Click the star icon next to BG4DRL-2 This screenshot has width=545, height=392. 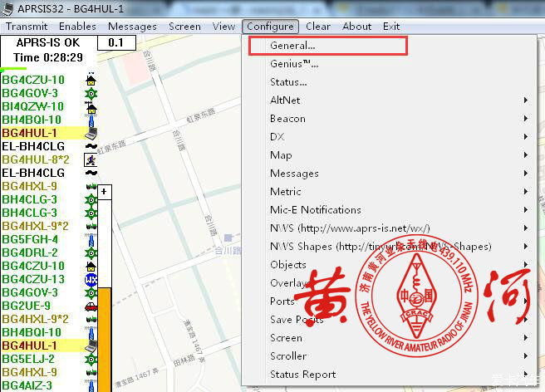pyautogui.click(x=91, y=252)
